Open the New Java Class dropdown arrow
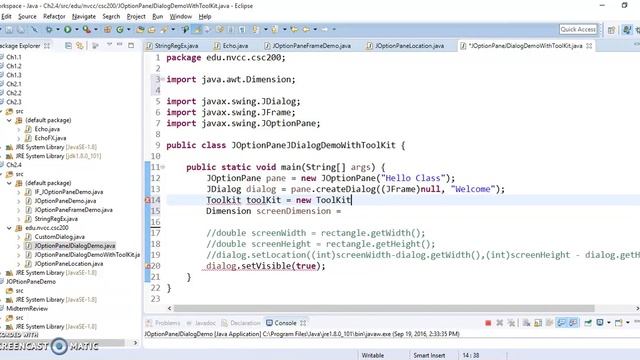Screen dimensions: 640x360 pos(129,29)
